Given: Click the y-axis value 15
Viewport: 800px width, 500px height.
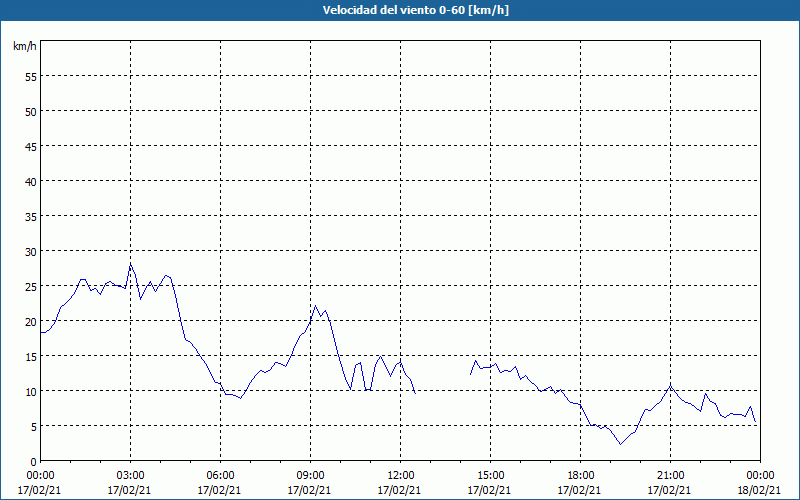Looking at the screenshot, I should [x=31, y=357].
